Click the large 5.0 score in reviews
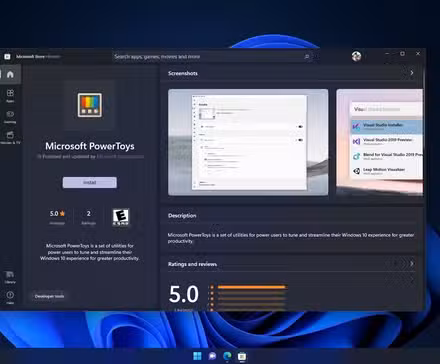440x364 pixels. [184, 294]
